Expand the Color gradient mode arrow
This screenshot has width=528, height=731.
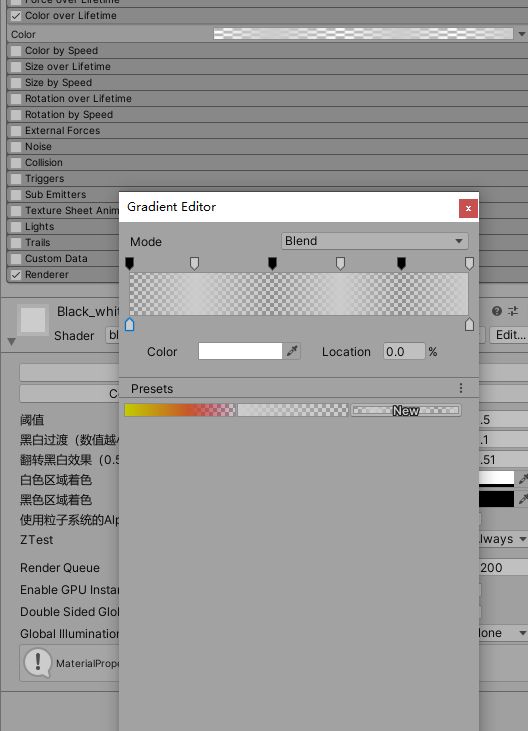[x=522, y=34]
